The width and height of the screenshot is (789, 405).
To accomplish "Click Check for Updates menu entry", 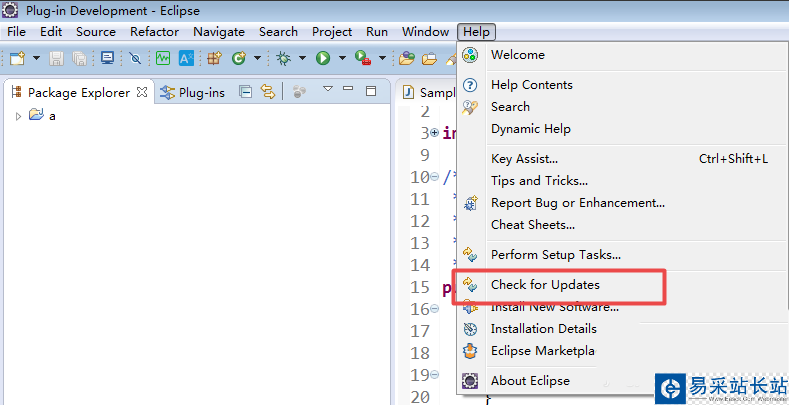I will point(622,285).
